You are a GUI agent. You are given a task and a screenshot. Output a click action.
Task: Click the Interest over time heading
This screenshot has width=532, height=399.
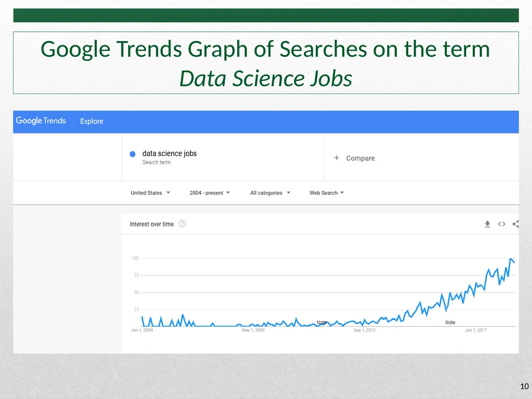[x=152, y=224]
